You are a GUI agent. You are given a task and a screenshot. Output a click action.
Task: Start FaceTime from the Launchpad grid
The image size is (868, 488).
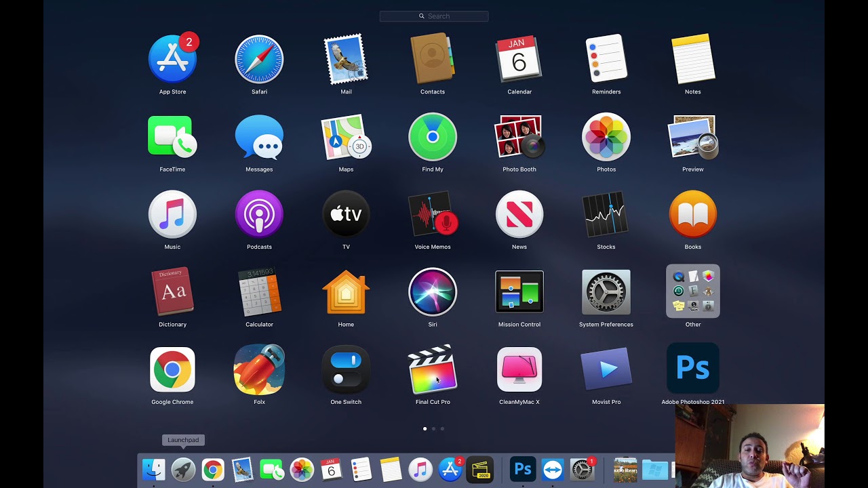pos(172,137)
